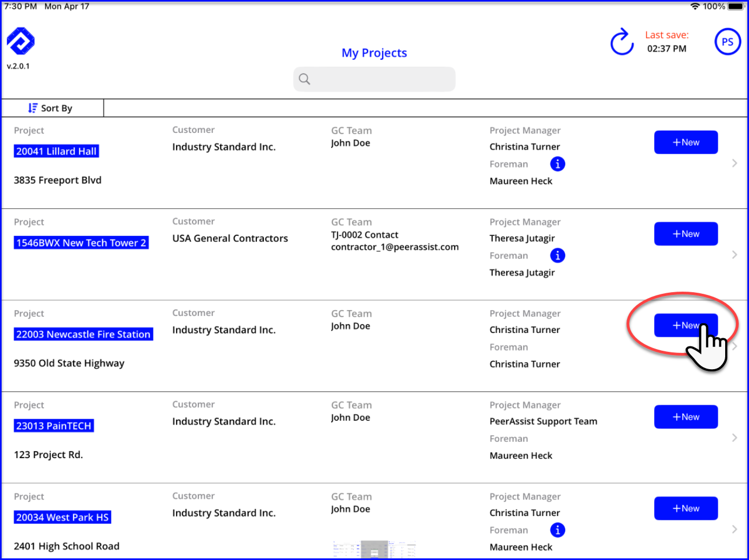749x560 pixels.
Task: Click +New for 23013 PainTECH
Action: tap(686, 417)
